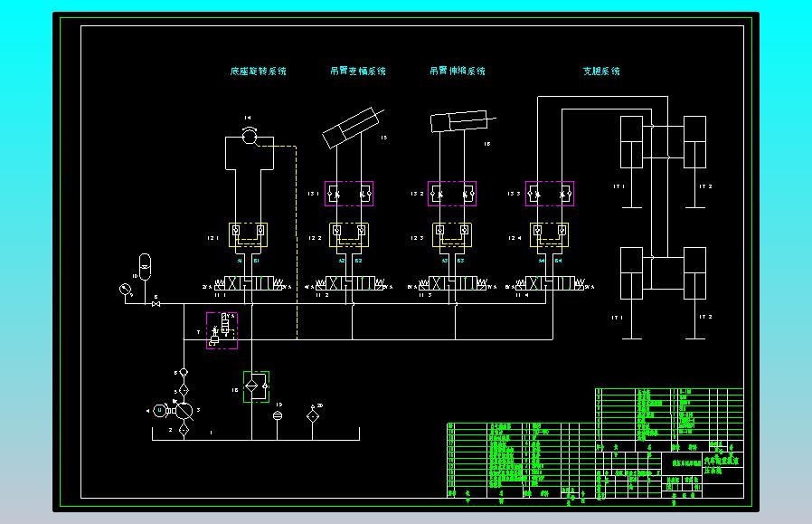
Task: Select the cyan port label B4
Action: [x=558, y=261]
